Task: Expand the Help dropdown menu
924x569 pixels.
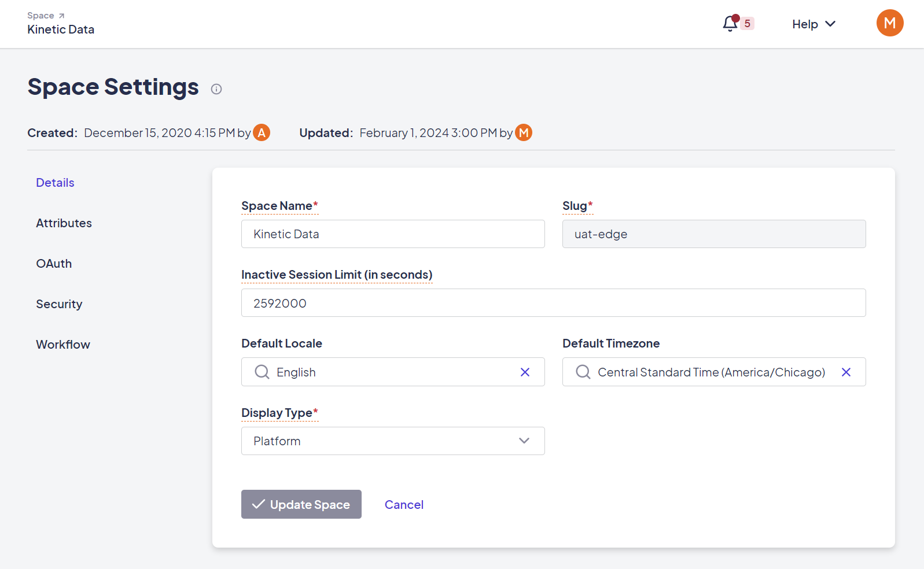Action: (x=813, y=24)
